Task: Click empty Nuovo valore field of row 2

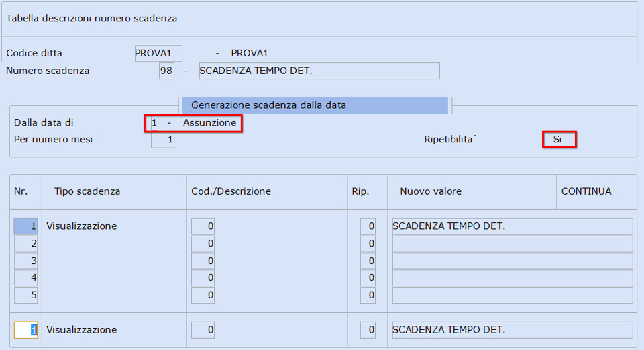Action: (x=513, y=243)
